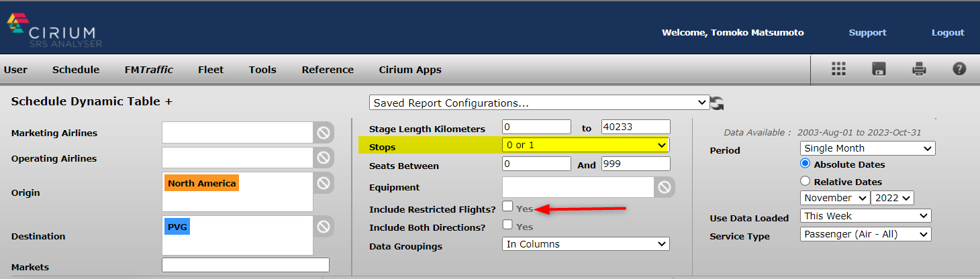
Task: Open the Schedule menu
Action: coord(76,70)
